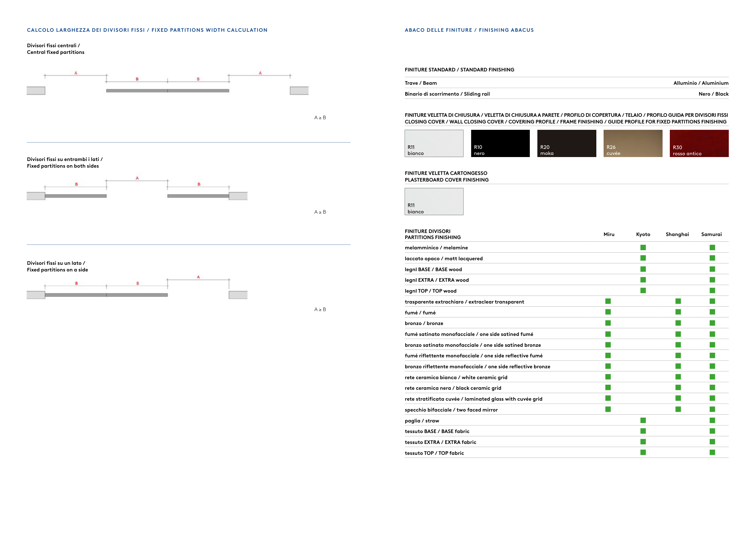Screen dimensions: 756x535
Task: Click the Samurai column header
Action: click(x=711, y=234)
